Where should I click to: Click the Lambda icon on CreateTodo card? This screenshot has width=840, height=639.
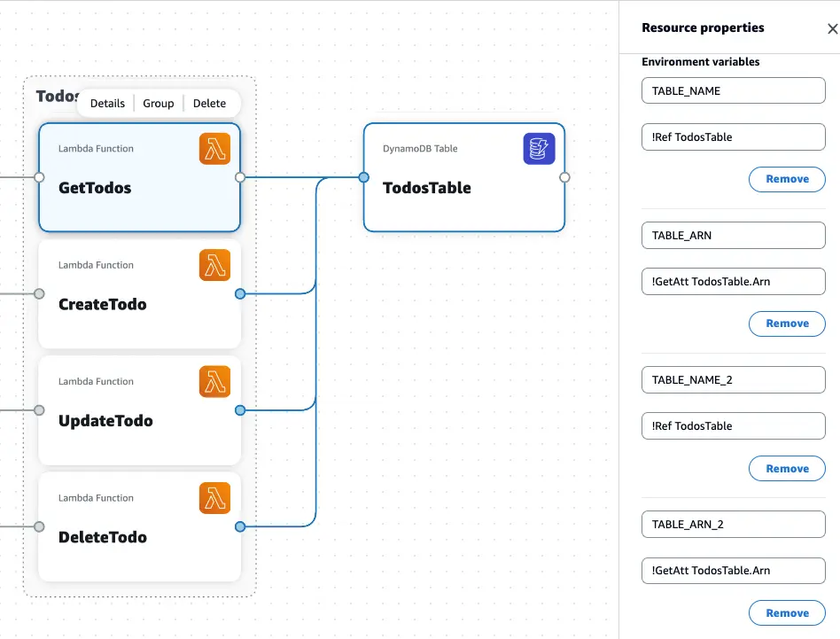point(214,265)
